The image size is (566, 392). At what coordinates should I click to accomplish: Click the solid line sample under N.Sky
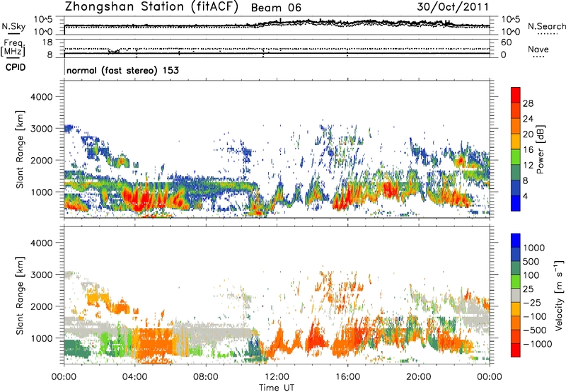pos(13,34)
